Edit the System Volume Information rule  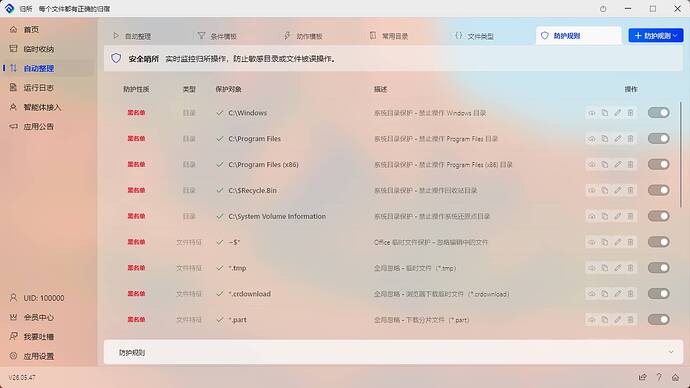(618, 216)
